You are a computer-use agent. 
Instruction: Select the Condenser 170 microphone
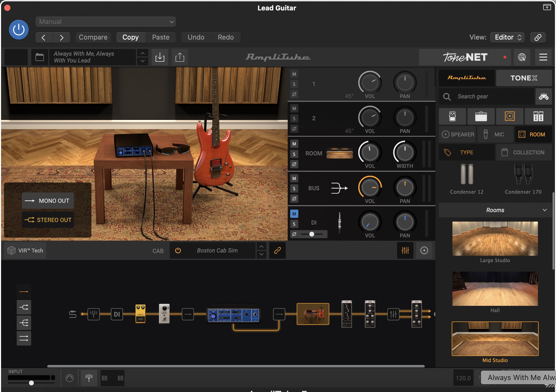coord(523,179)
